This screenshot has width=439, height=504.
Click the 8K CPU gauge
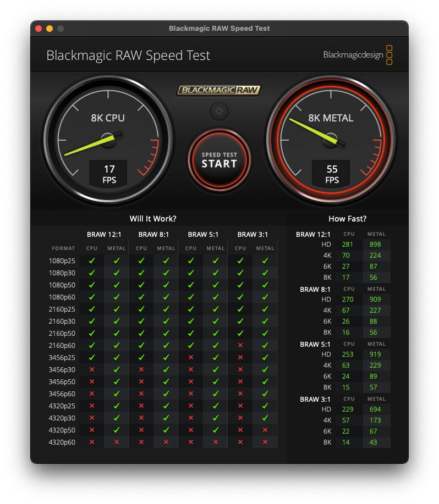[x=108, y=140]
